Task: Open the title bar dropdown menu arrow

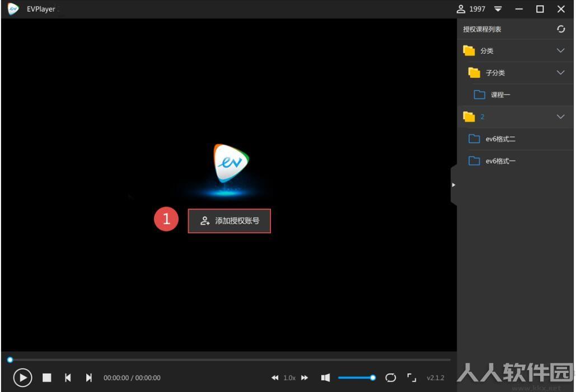Action: click(498, 9)
